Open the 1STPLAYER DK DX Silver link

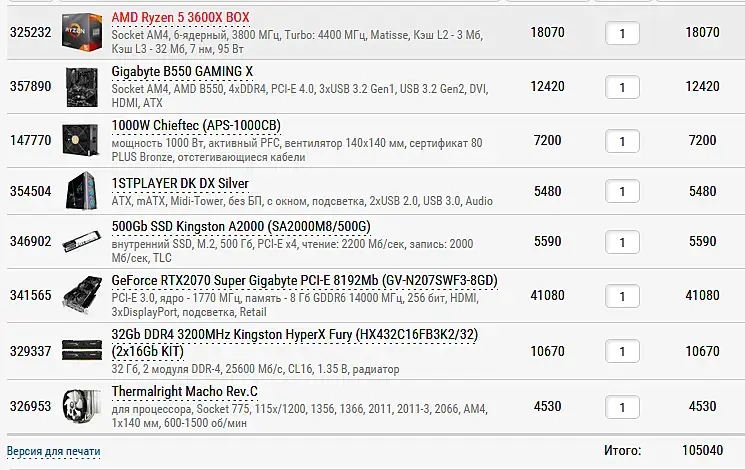(x=180, y=183)
